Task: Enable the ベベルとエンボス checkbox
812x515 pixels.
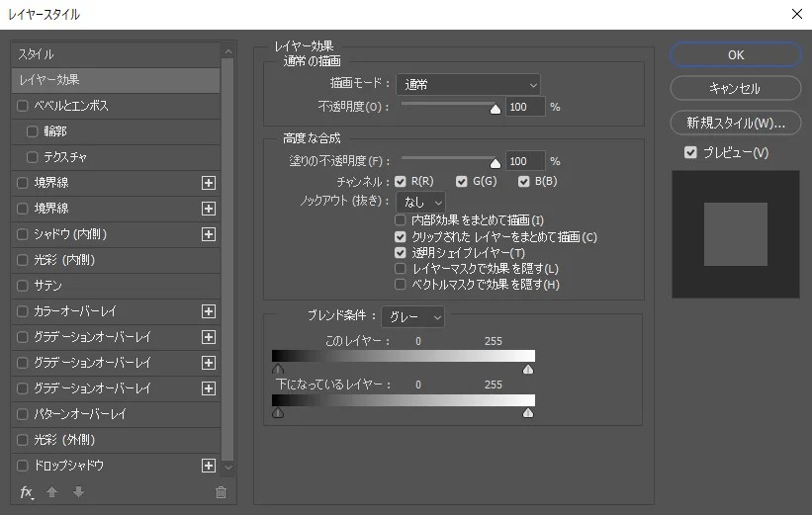Action: pos(23,106)
